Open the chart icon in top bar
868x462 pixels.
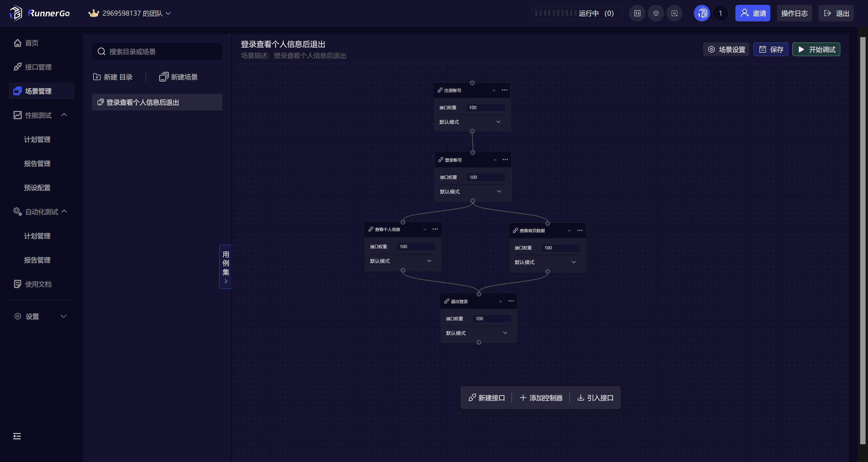coord(637,13)
